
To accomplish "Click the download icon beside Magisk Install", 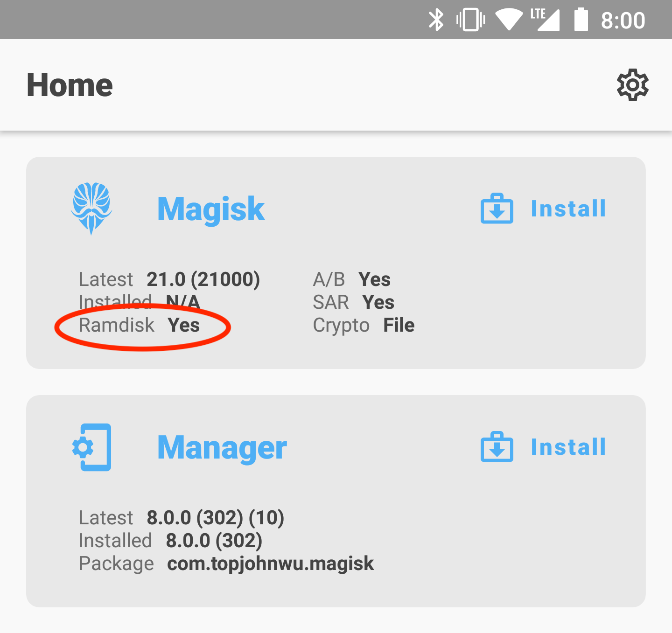I will click(497, 209).
